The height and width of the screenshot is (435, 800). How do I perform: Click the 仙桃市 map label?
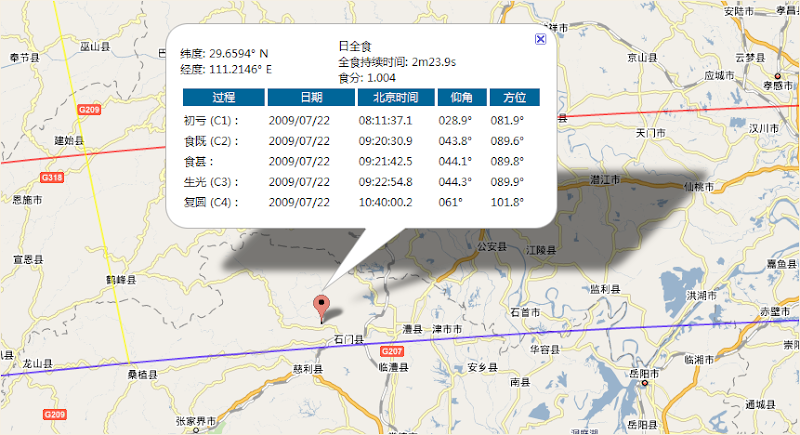pyautogui.click(x=699, y=187)
